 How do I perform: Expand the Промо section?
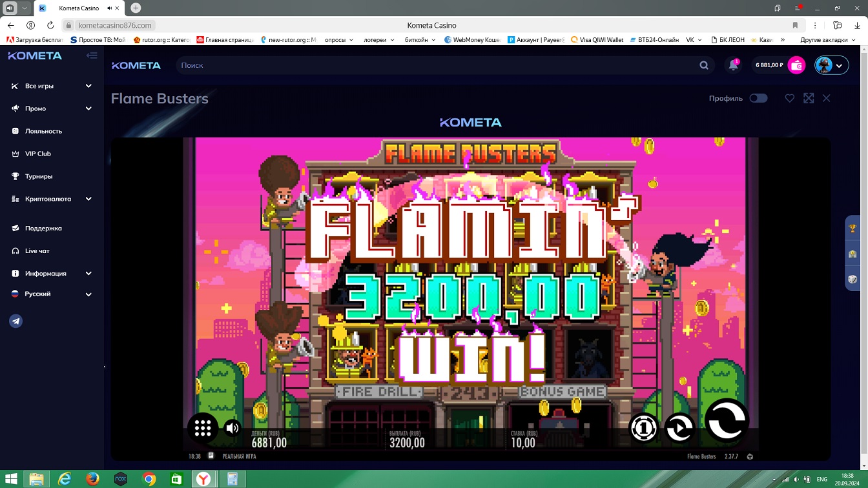(x=52, y=108)
